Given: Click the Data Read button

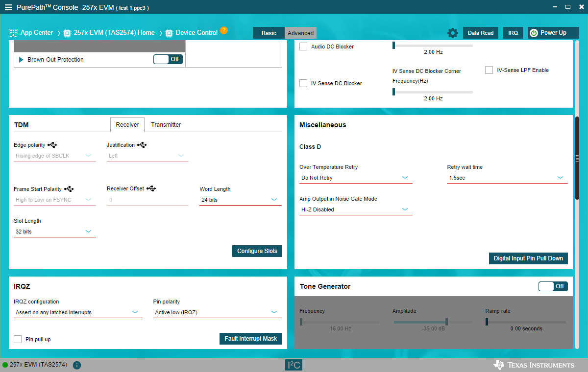Looking at the screenshot, I should click(480, 33).
